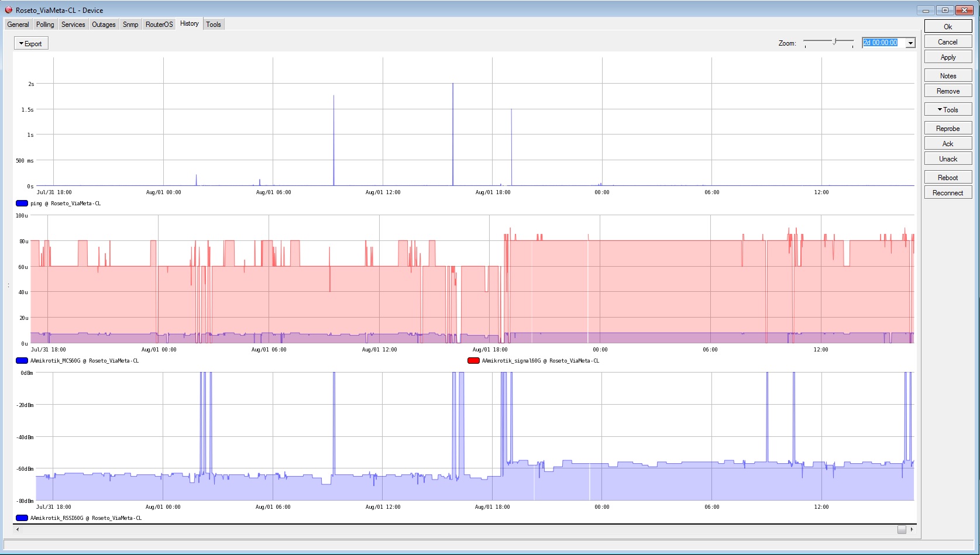
Task: Click the blue RSSI60G legend color swatch
Action: tap(22, 518)
